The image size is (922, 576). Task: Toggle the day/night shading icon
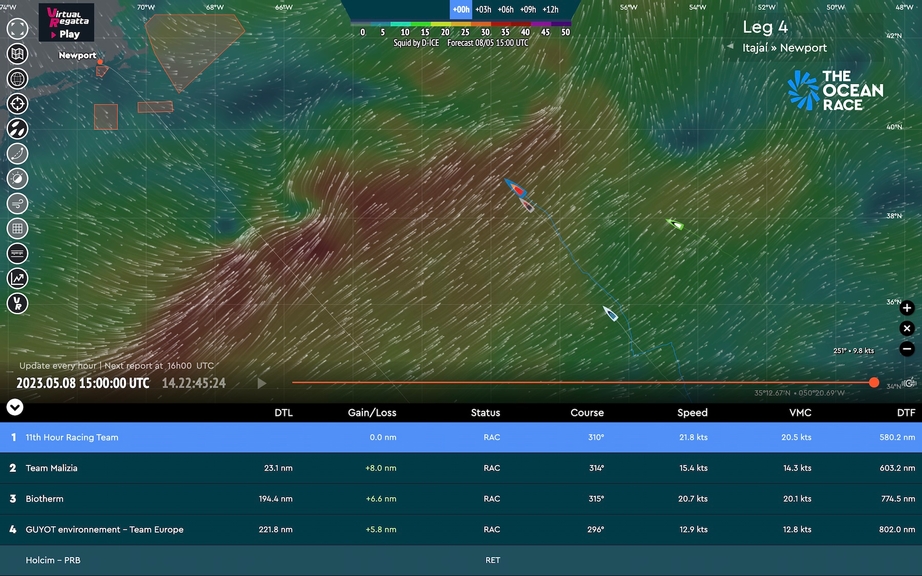(17, 179)
